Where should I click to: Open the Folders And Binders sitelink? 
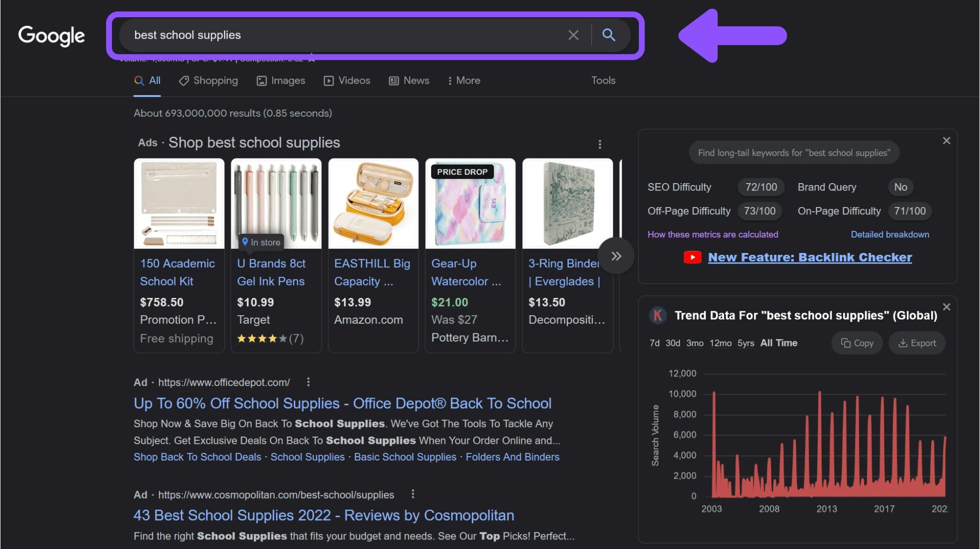coord(512,457)
